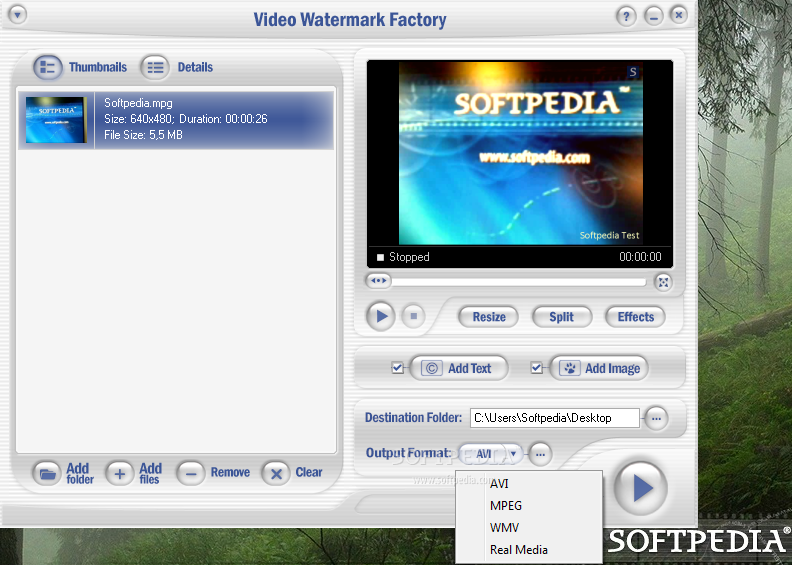Open the Split options
The image size is (792, 565).
pyautogui.click(x=562, y=317)
